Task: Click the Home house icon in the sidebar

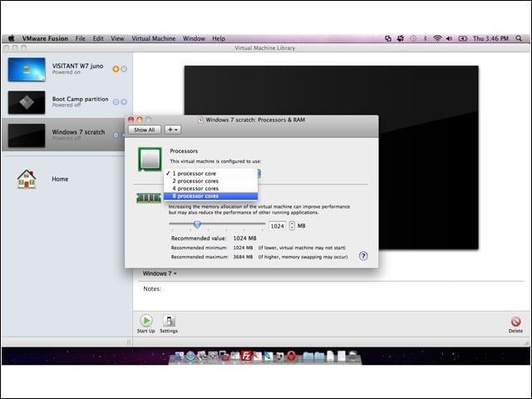Action: tap(27, 179)
